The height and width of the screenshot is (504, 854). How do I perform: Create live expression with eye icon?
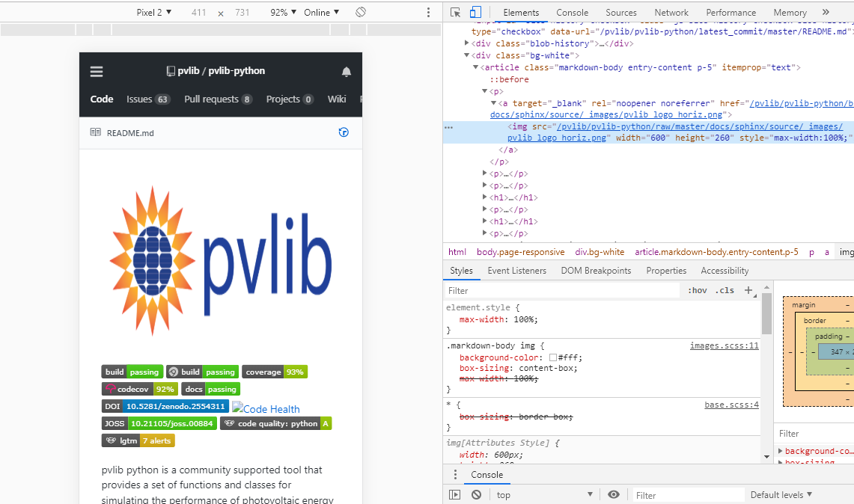pos(614,495)
